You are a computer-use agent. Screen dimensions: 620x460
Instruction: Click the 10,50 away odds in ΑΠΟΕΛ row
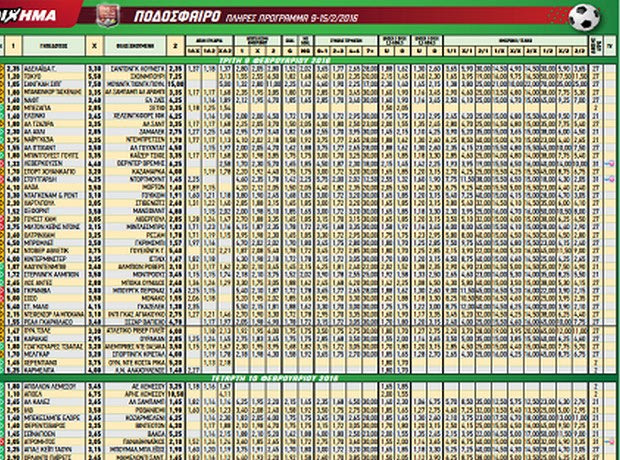click(176, 394)
